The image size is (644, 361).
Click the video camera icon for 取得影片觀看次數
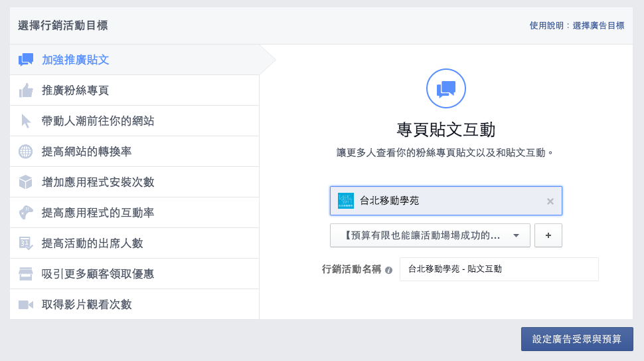pos(25,304)
